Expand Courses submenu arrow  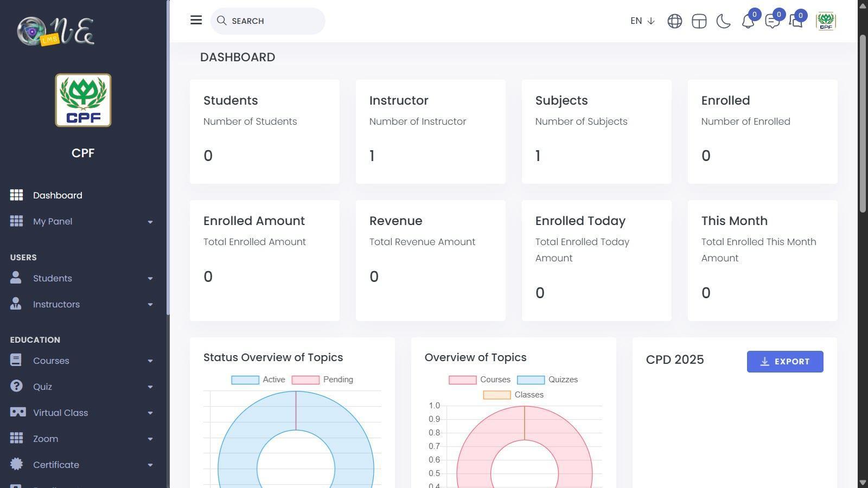point(150,361)
